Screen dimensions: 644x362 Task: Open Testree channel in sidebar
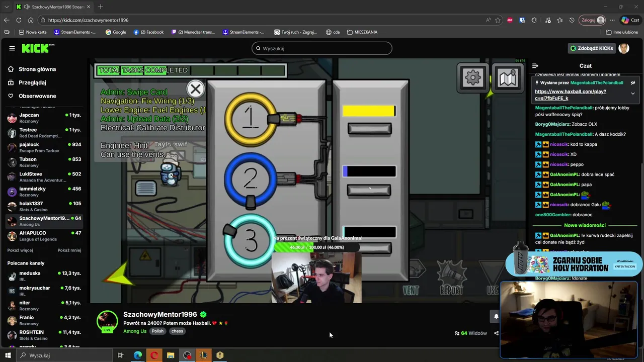click(44, 133)
